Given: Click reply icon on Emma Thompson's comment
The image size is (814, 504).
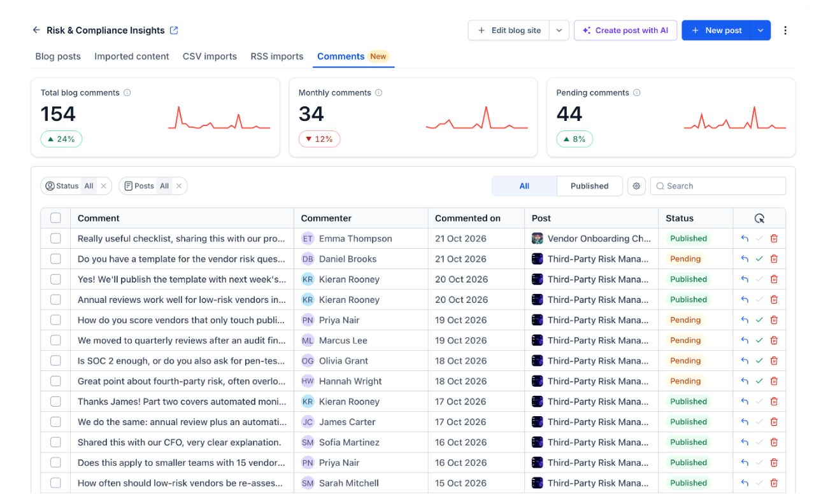Looking at the screenshot, I should (x=745, y=239).
